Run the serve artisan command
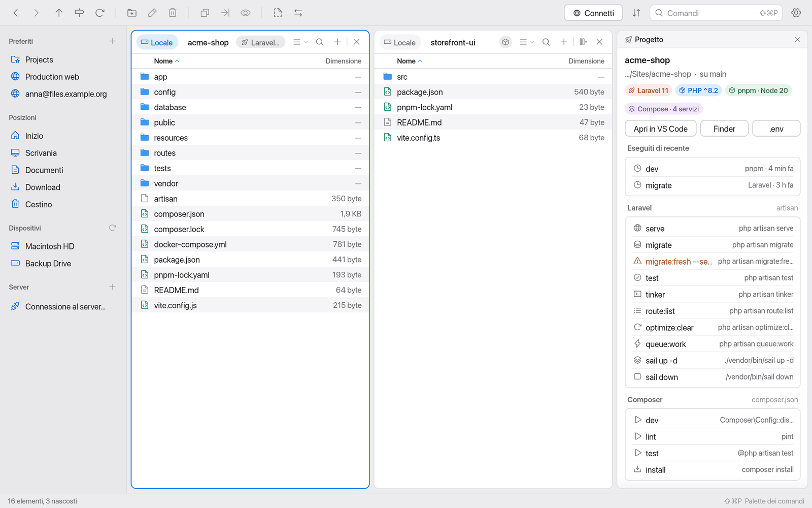This screenshot has width=812, height=508. (713, 228)
